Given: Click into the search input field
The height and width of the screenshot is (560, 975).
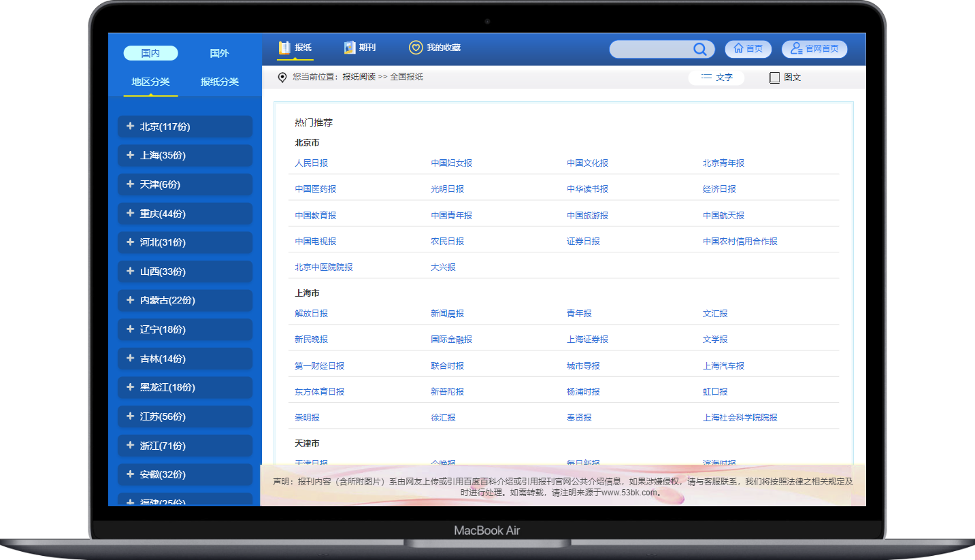Looking at the screenshot, I should (x=650, y=49).
